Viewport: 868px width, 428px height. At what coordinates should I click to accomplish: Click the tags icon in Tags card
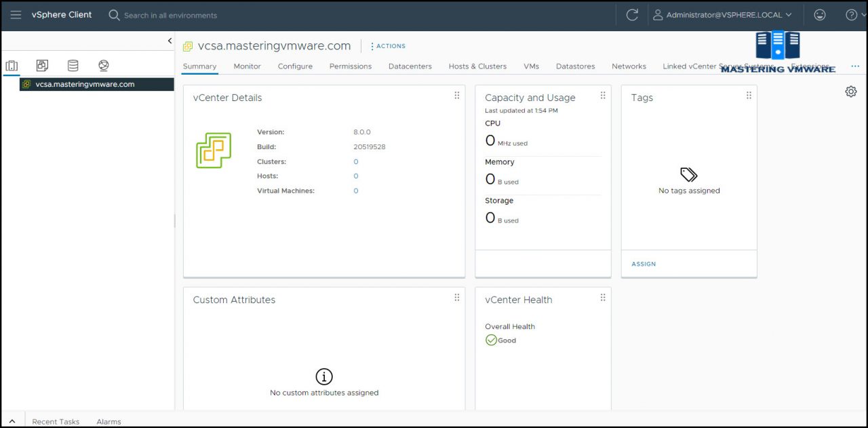coord(689,175)
